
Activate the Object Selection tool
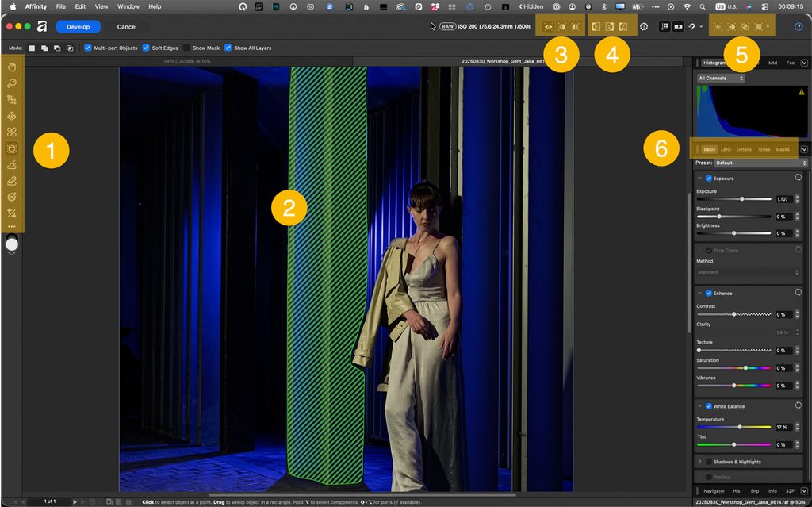click(11, 148)
